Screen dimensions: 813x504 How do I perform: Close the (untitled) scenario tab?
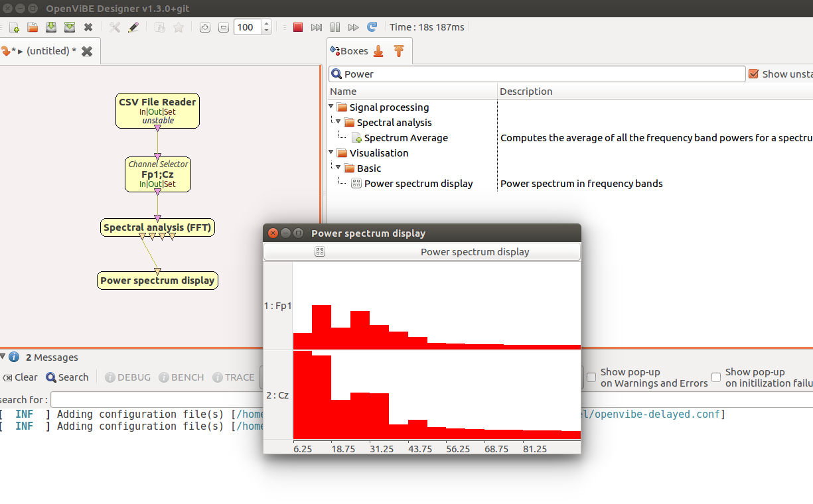click(87, 51)
